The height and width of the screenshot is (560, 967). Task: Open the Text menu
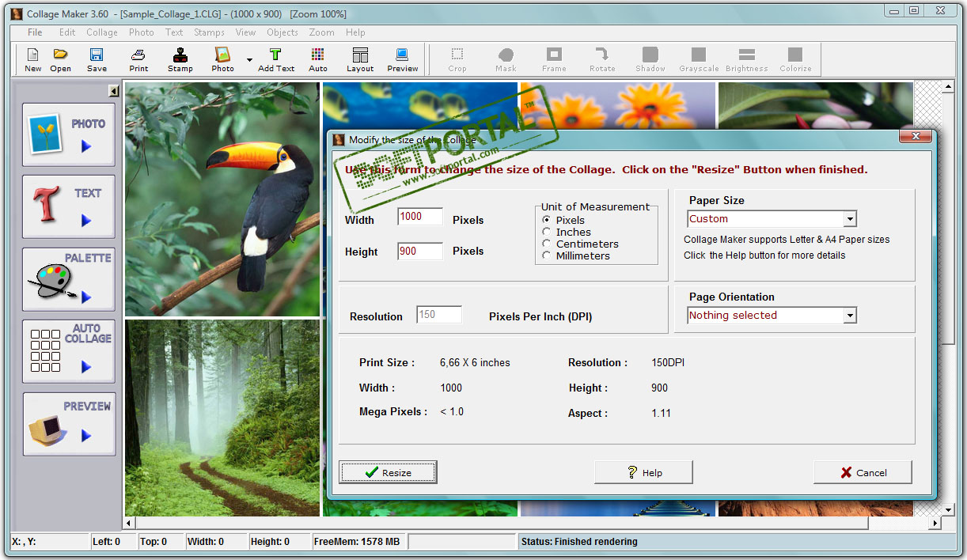[x=174, y=32]
